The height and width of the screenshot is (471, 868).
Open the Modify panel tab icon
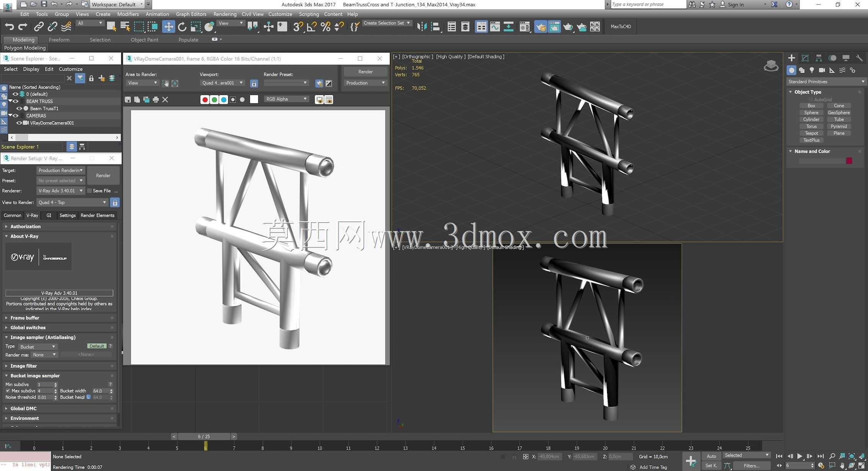coord(805,58)
